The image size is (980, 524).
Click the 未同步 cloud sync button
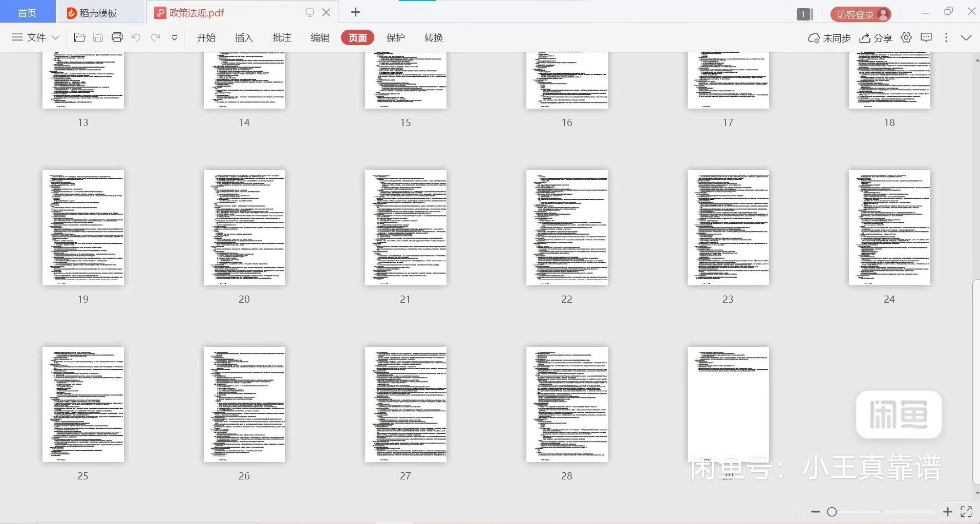[829, 38]
